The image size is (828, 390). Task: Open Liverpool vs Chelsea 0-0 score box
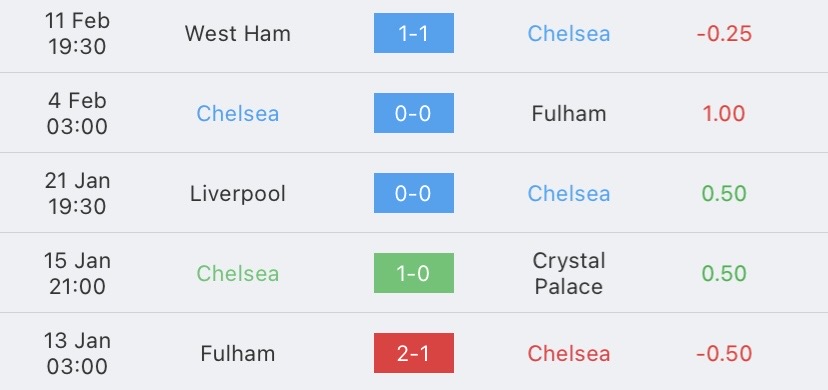[x=413, y=193]
